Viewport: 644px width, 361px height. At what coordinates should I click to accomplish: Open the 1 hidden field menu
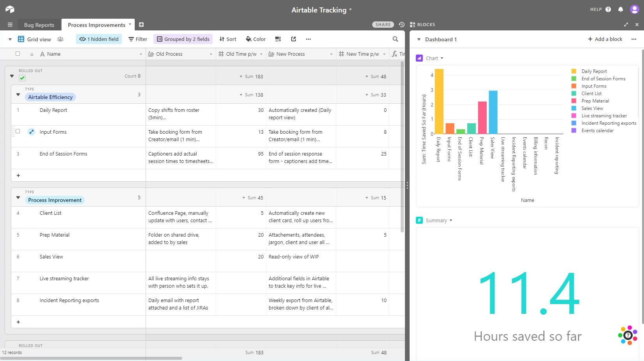tap(99, 39)
